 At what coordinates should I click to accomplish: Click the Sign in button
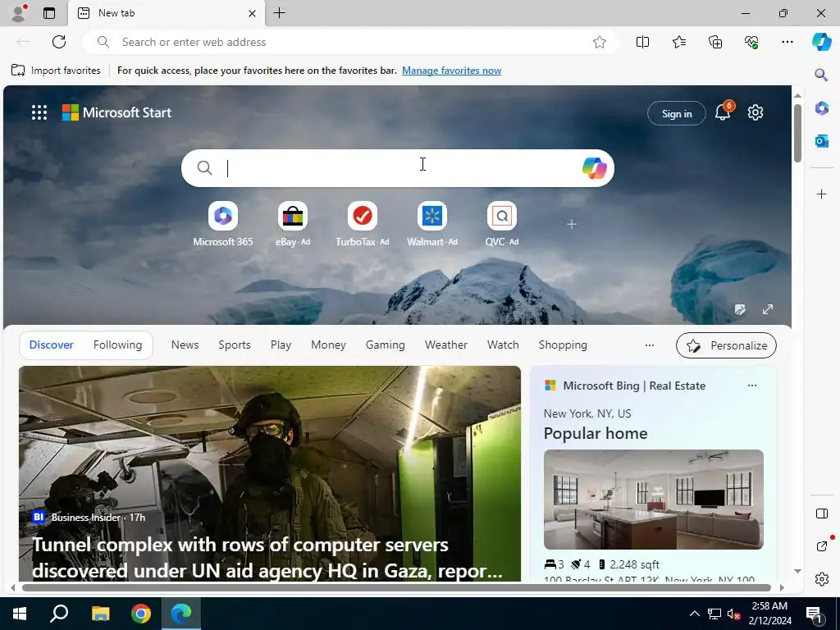pyautogui.click(x=676, y=113)
